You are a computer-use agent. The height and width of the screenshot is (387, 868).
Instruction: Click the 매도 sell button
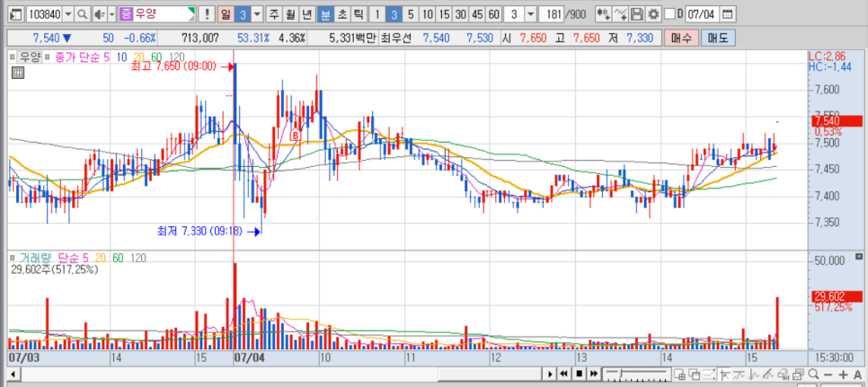pyautogui.click(x=717, y=38)
